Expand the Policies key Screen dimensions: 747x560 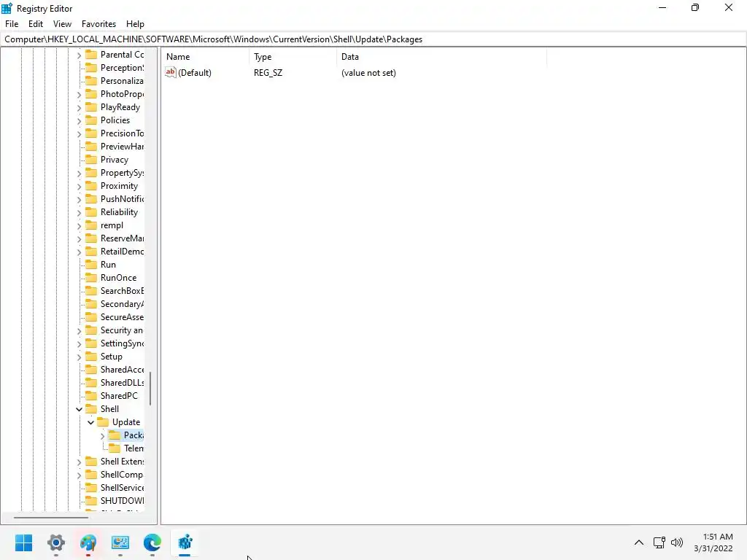[79, 121]
